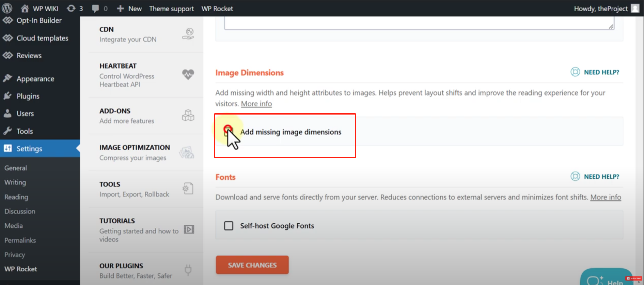Open More info link under Fonts

point(605,197)
